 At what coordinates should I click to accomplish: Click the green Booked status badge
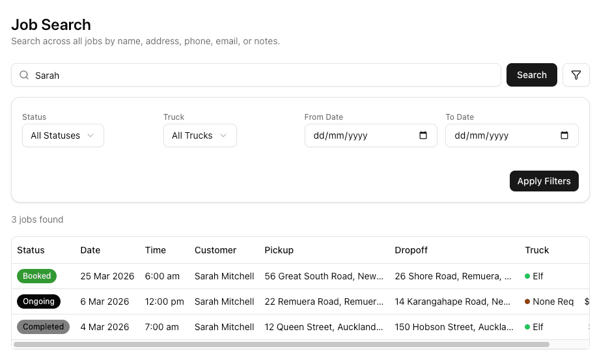coord(36,276)
